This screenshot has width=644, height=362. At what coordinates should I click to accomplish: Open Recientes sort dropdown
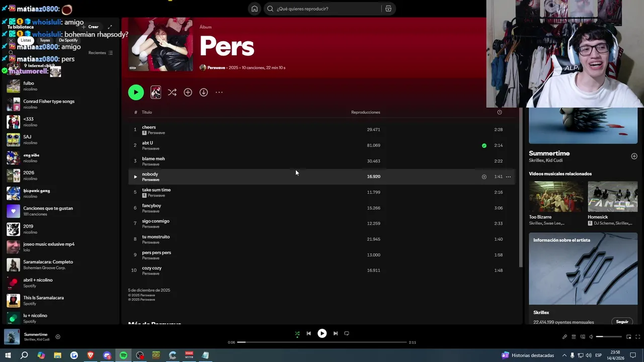(x=100, y=53)
